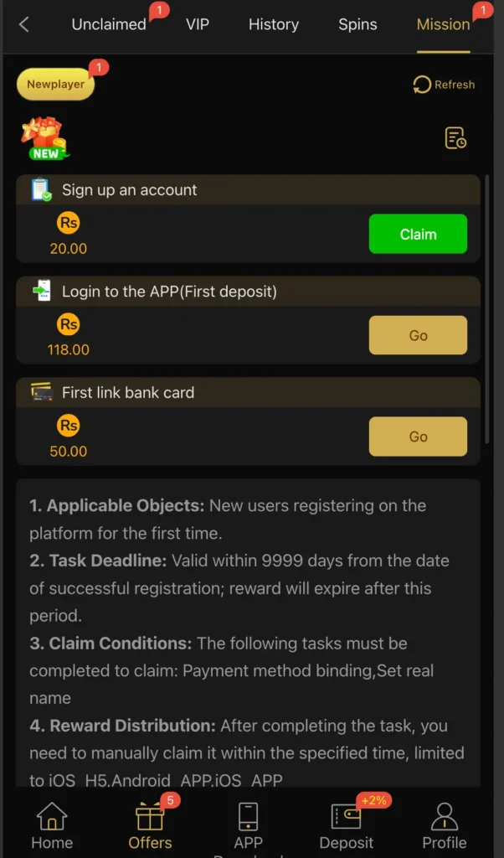Select the Newplayer category button
The image size is (504, 858).
[x=54, y=85]
